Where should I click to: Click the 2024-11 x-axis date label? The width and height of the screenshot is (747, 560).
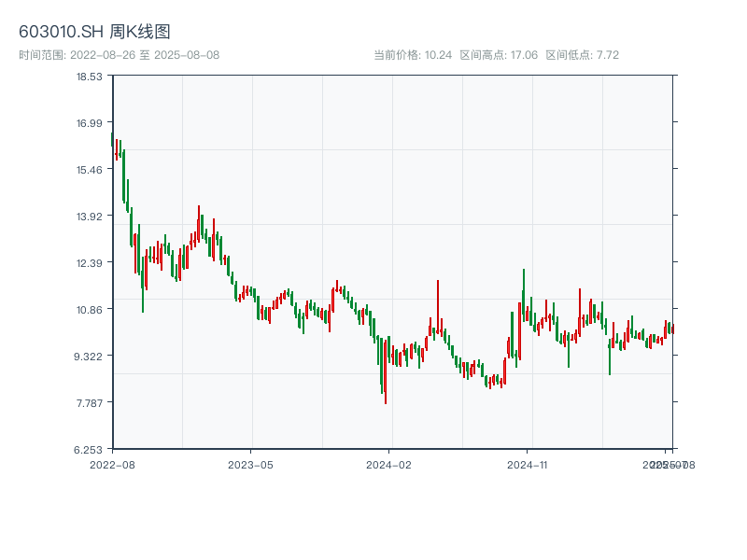[529, 464]
